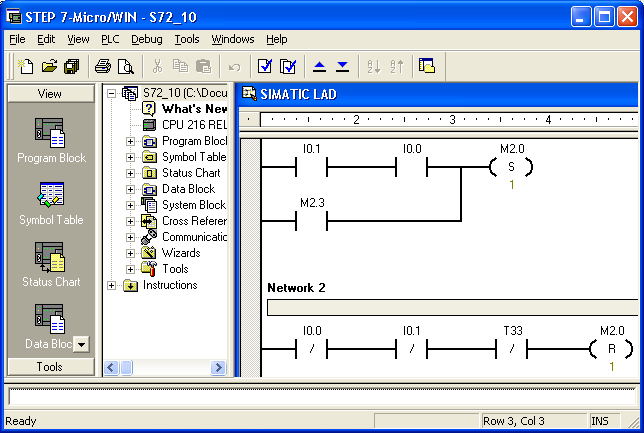Open Status Chart in navigation bar
The image size is (644, 433).
point(51,265)
